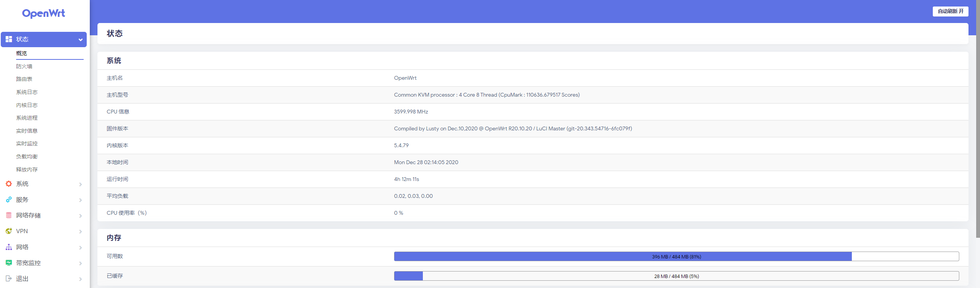Click the 状态 dashboard grid icon
Image resolution: width=980 pixels, height=288 pixels.
tap(9, 39)
